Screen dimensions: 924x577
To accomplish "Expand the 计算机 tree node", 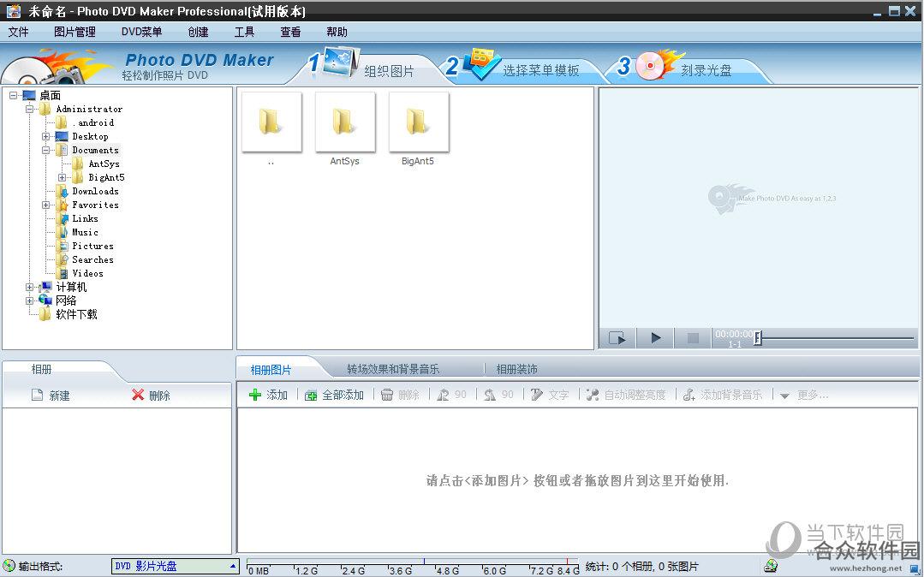I will point(29,287).
